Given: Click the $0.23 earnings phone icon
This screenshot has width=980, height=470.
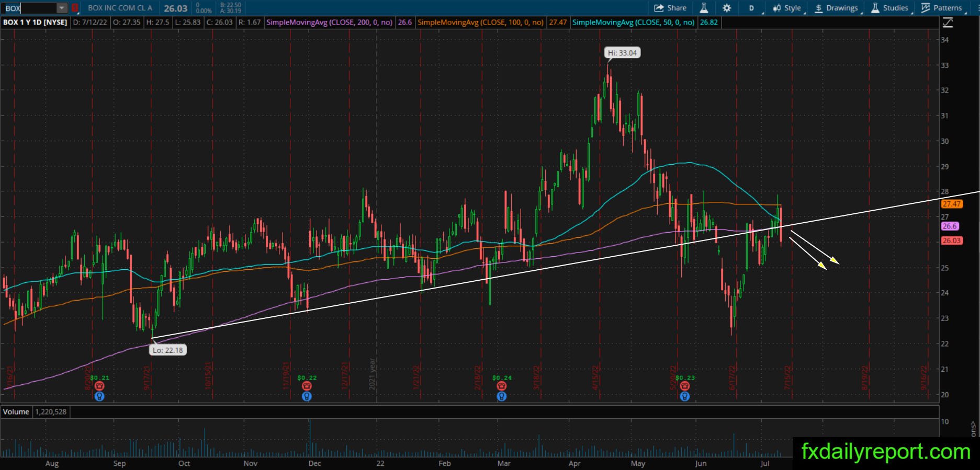Looking at the screenshot, I should coord(684,386).
